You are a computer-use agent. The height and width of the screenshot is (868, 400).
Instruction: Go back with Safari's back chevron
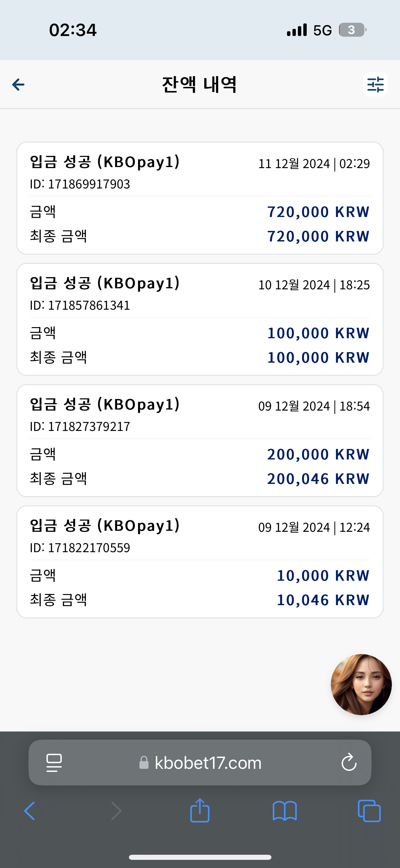pos(30,811)
